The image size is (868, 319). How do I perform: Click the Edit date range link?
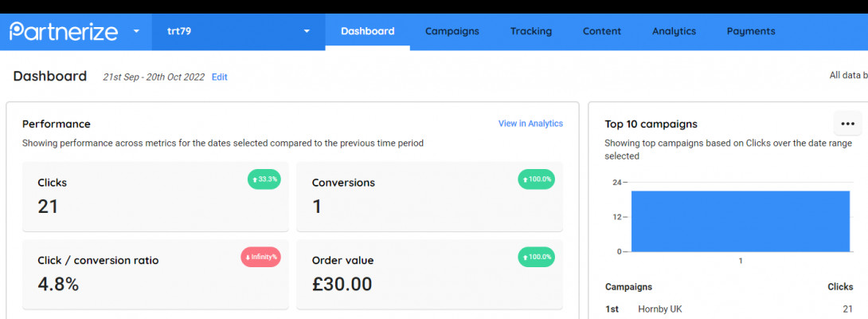[219, 77]
